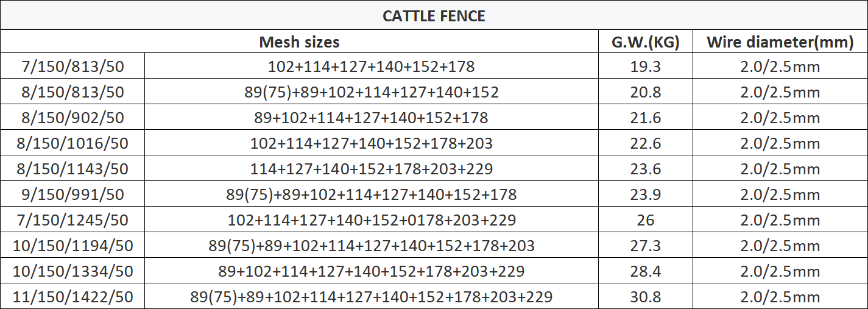Select the 30.8 weight cell
This screenshot has height=309, width=868.
tap(645, 296)
